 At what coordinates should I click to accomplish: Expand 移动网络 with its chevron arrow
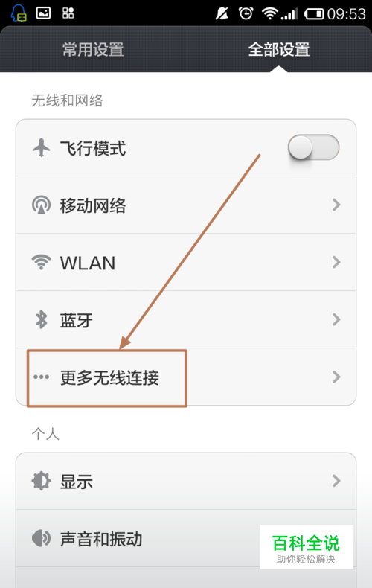pyautogui.click(x=336, y=205)
